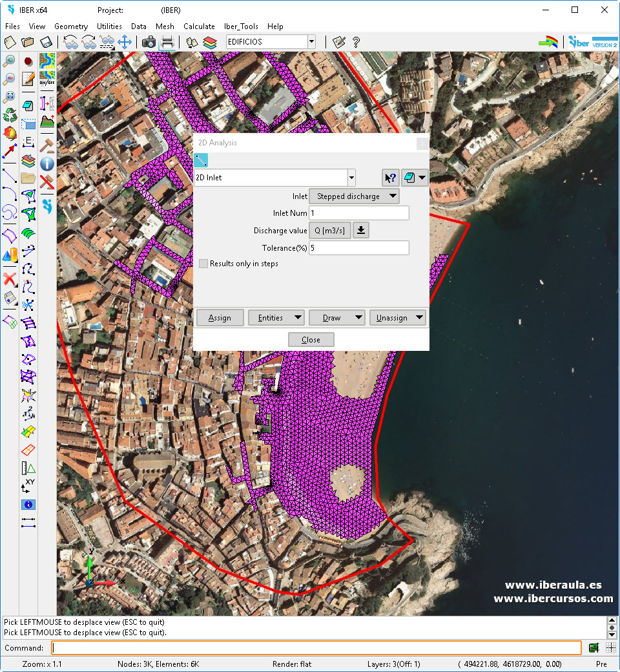Select the Zoom out magnifier tool

click(x=9, y=79)
